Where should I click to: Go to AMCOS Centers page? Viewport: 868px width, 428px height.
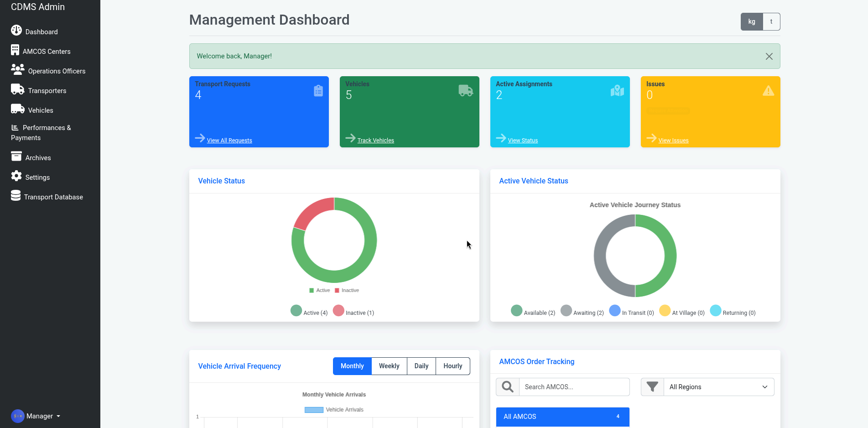pyautogui.click(x=41, y=51)
